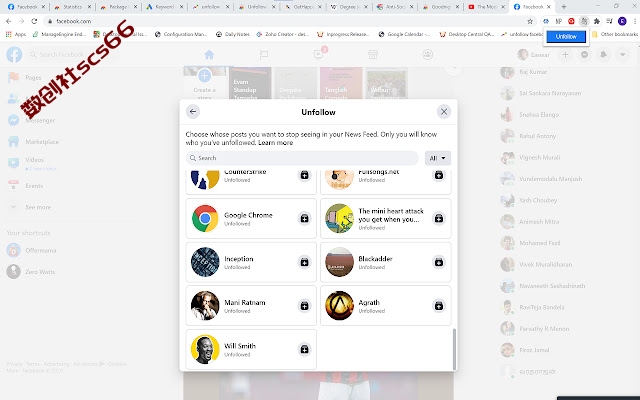Open the Groups icon in top navigation
Image resolution: width=640 pixels, height=400 pixels.
[x=427, y=55]
